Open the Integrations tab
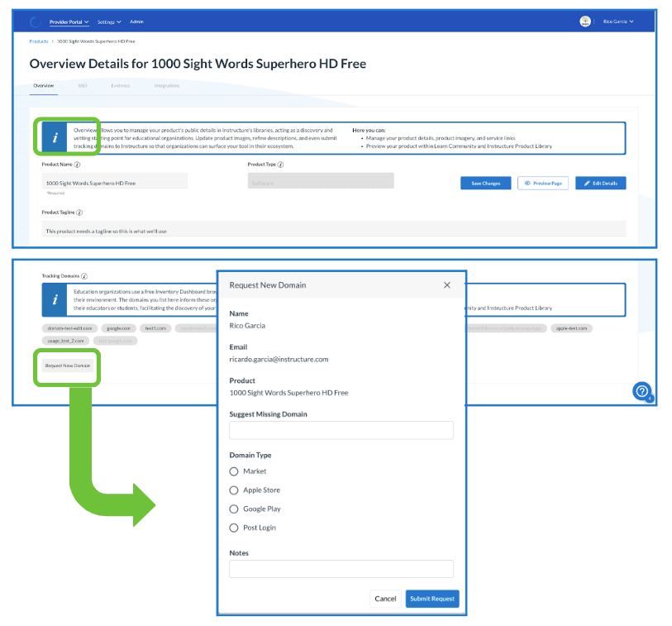 [x=166, y=85]
